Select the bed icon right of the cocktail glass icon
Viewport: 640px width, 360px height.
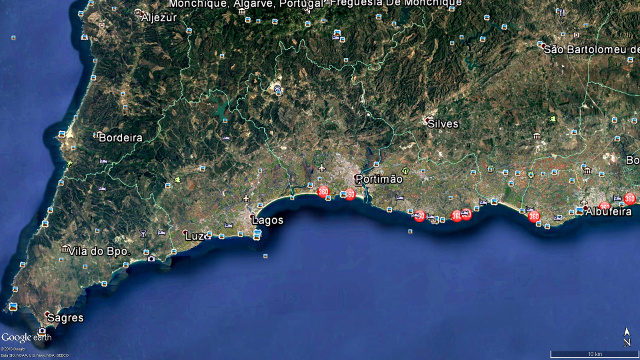162,233
